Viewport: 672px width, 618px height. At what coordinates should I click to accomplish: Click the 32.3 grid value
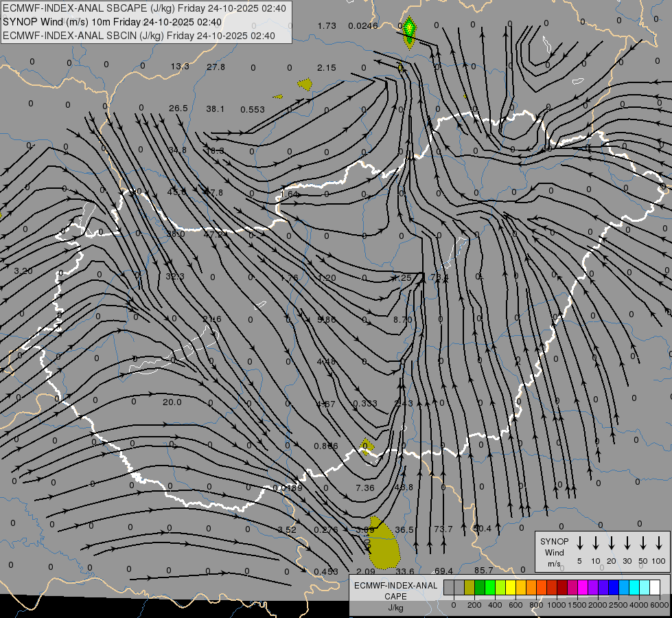[175, 276]
